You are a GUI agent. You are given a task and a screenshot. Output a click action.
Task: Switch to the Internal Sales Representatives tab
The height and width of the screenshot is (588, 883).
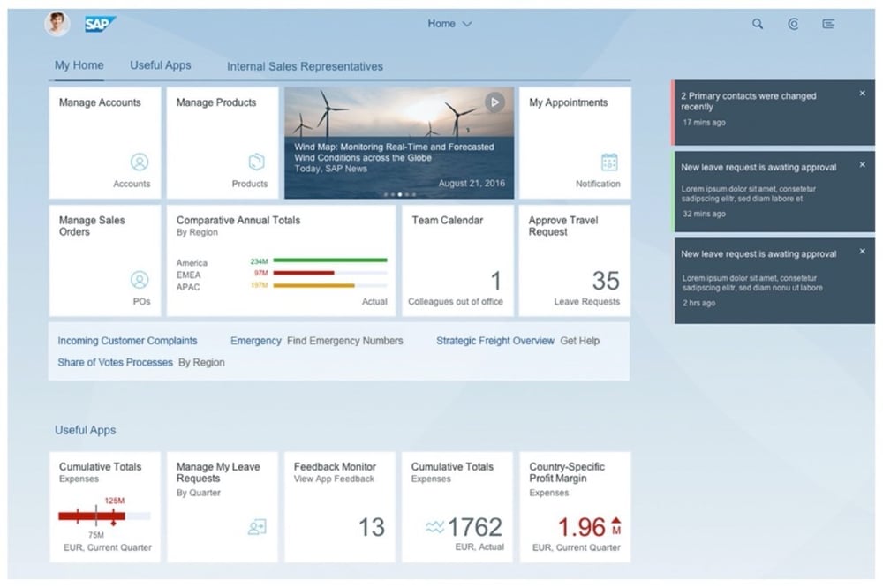point(304,66)
